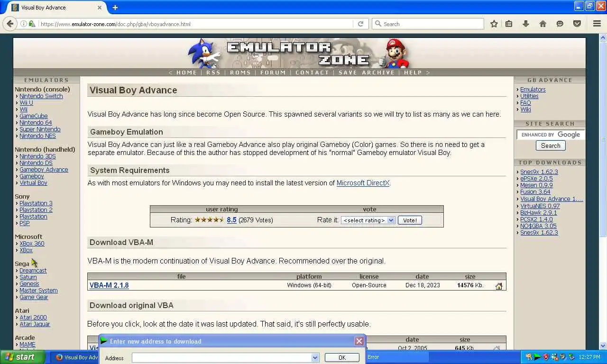Image resolution: width=607 pixels, height=364 pixels.
Task: Click the browser URL address field
Action: coord(194,24)
